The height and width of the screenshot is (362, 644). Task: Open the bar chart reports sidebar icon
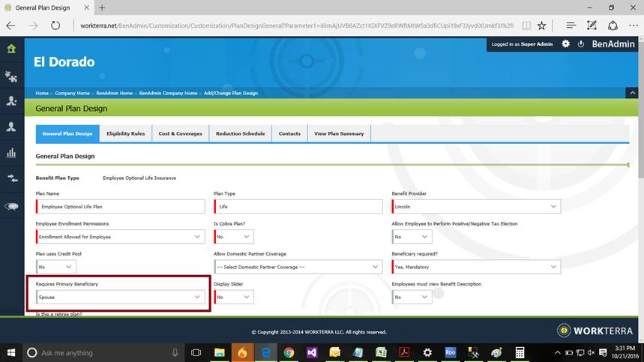tap(11, 153)
